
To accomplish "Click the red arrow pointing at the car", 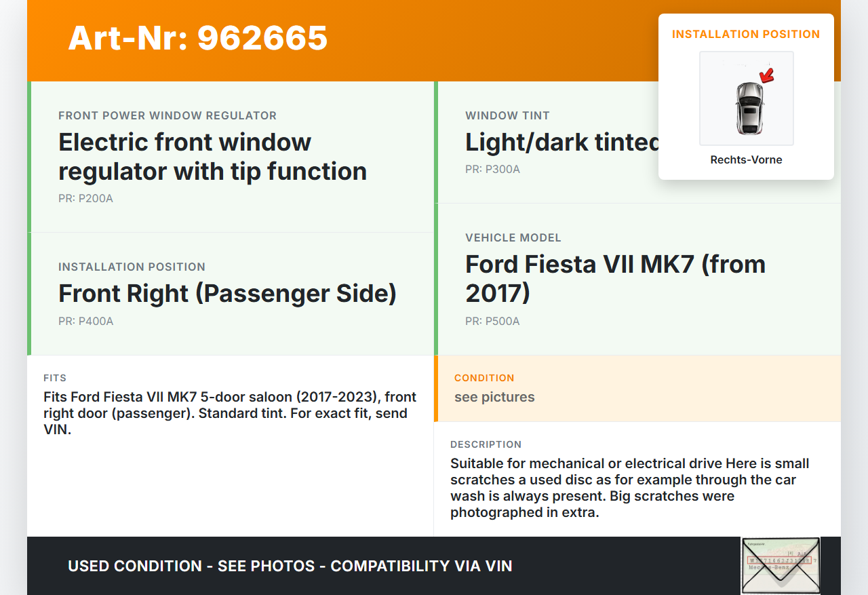I will (767, 75).
